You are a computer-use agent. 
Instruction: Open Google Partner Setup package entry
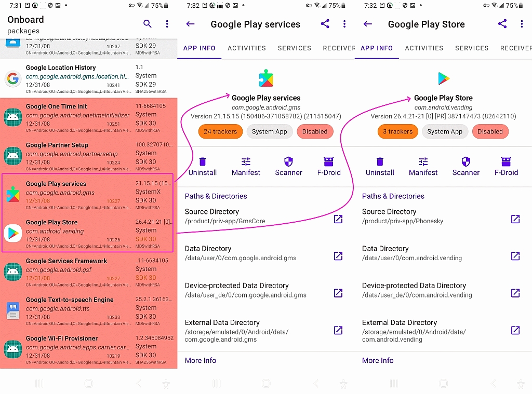tap(88, 156)
